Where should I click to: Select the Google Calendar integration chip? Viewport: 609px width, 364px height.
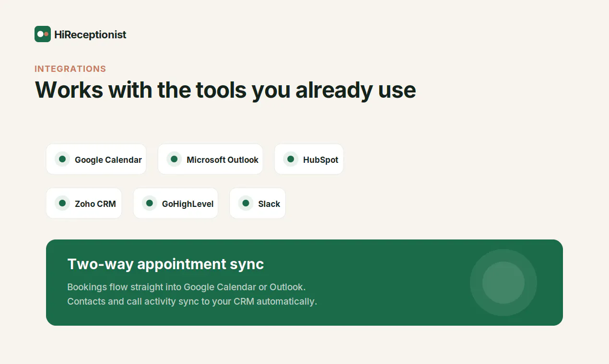96,159
